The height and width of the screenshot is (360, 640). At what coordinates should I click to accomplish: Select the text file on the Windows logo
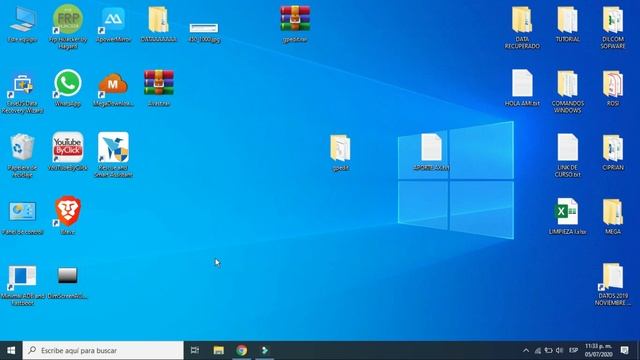431,147
